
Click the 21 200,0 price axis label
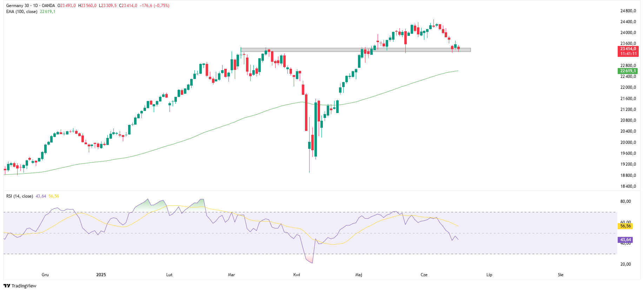(628, 109)
